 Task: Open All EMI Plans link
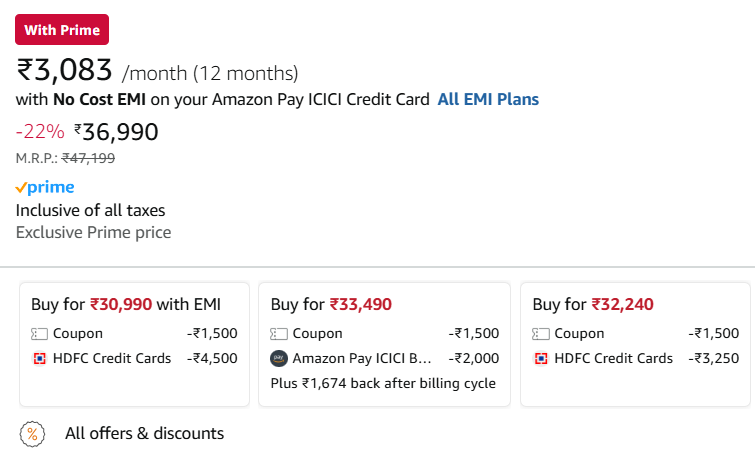click(x=488, y=99)
